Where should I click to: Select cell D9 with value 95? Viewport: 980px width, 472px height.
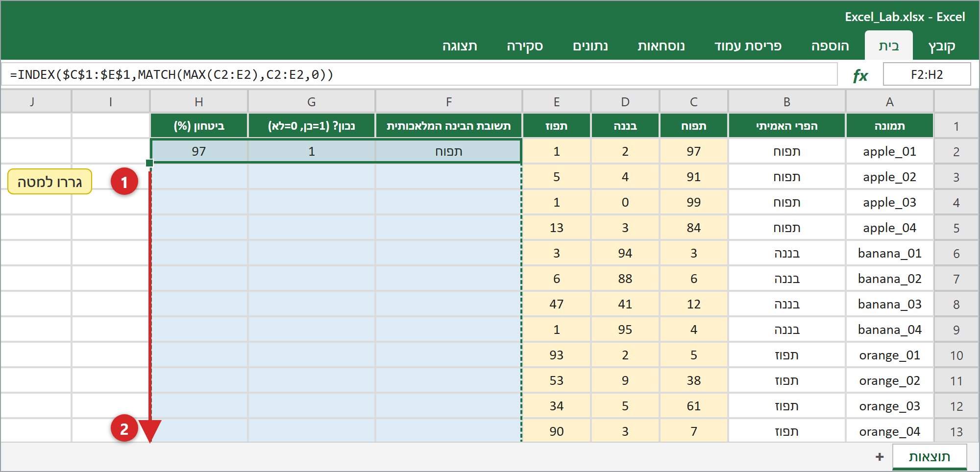click(x=625, y=330)
